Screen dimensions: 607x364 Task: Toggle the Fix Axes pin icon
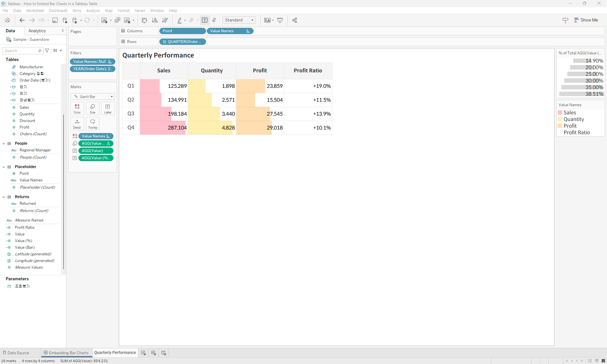(x=214, y=20)
